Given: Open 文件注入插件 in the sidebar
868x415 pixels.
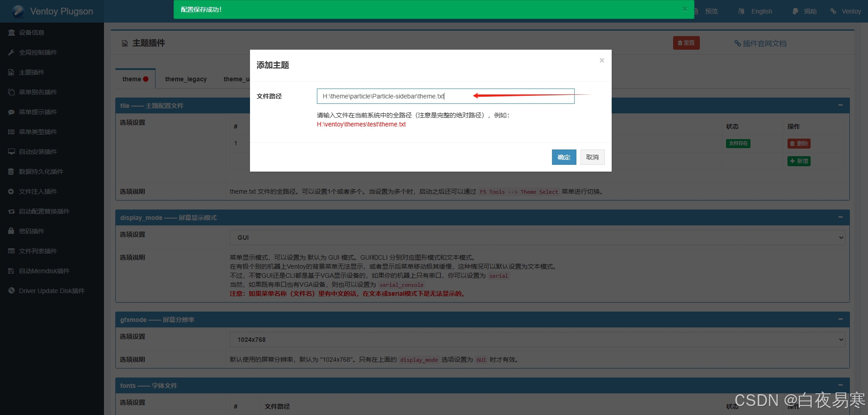Looking at the screenshot, I should click(38, 191).
